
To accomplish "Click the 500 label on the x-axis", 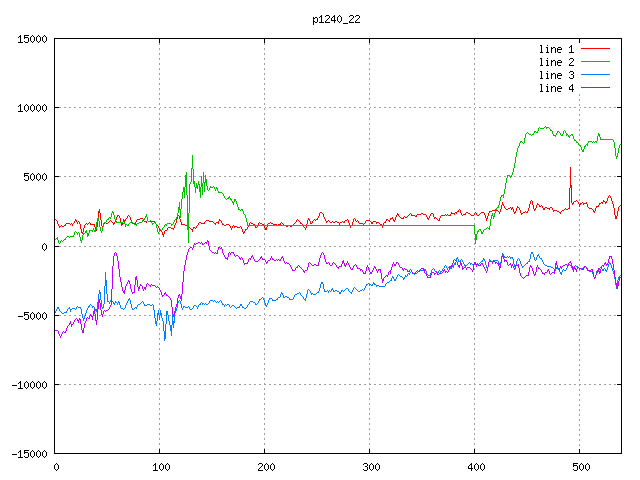I will click(x=579, y=466).
